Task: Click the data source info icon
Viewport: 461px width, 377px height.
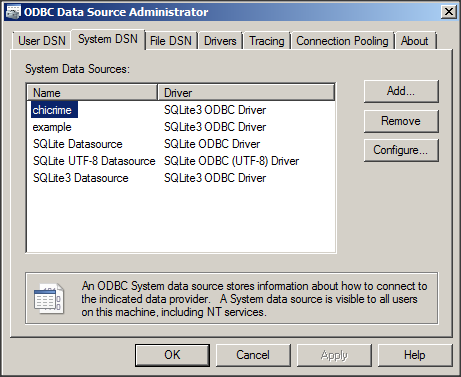Action: pyautogui.click(x=49, y=299)
